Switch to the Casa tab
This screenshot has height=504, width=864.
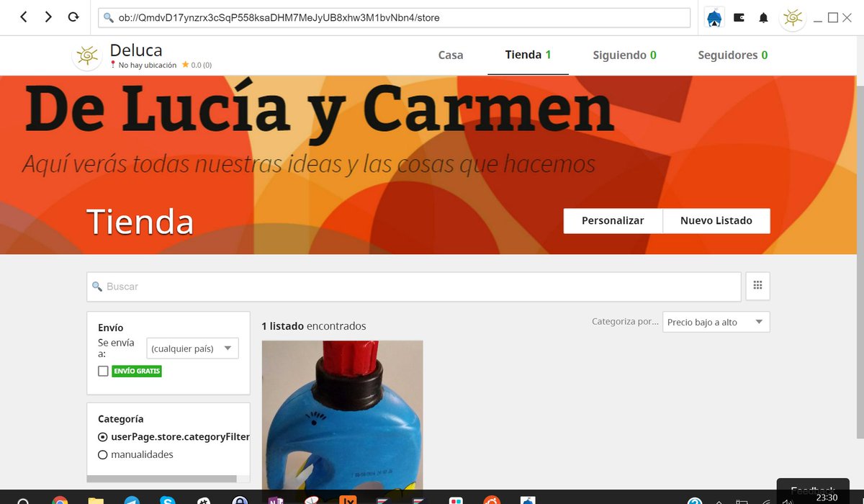[451, 55]
